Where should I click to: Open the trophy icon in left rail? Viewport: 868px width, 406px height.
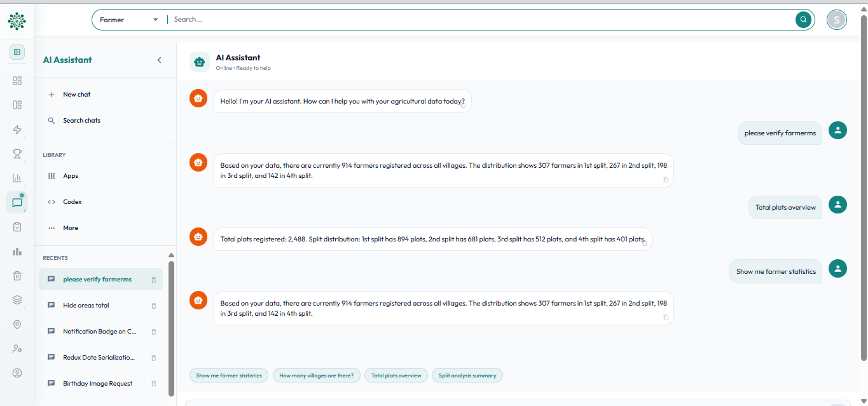pos(17,154)
